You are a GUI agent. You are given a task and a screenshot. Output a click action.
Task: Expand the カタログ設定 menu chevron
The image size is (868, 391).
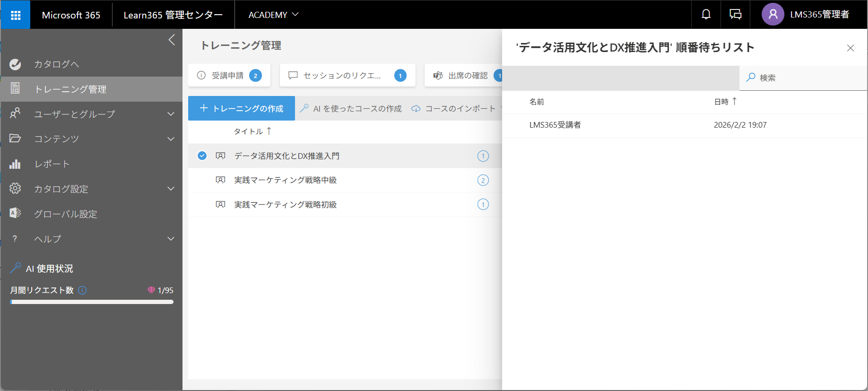[171, 189]
